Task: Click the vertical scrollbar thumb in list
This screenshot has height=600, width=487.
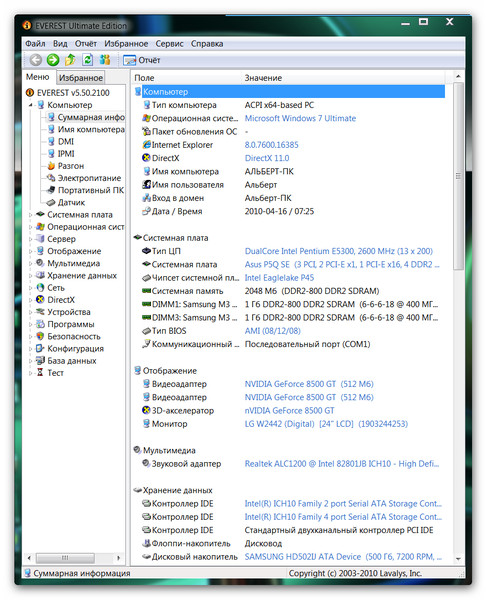Action: click(458, 176)
